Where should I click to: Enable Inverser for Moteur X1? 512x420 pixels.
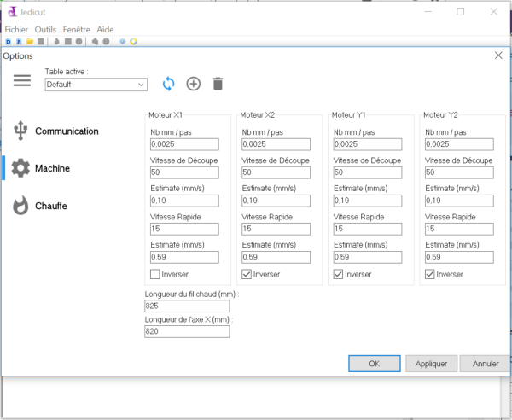coord(154,274)
